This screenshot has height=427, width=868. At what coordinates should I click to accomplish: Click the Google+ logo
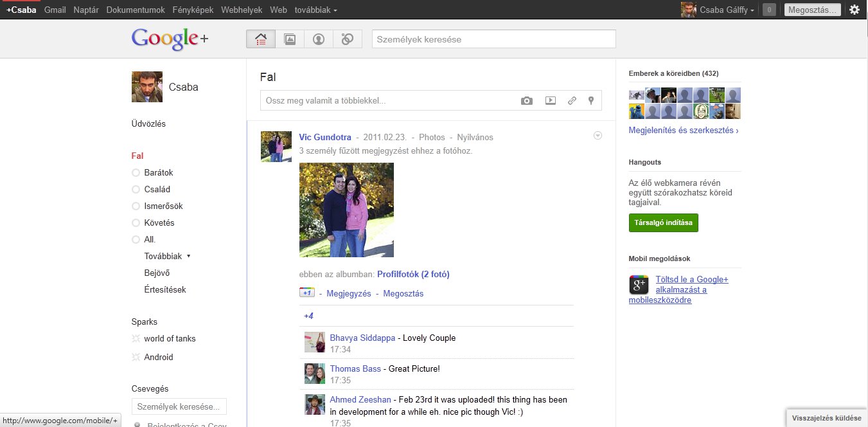170,39
